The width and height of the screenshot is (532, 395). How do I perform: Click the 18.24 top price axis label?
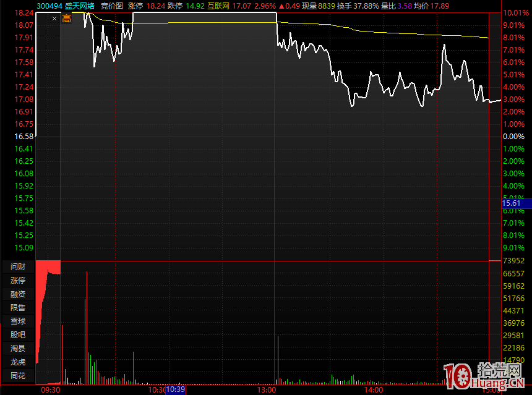click(24, 13)
